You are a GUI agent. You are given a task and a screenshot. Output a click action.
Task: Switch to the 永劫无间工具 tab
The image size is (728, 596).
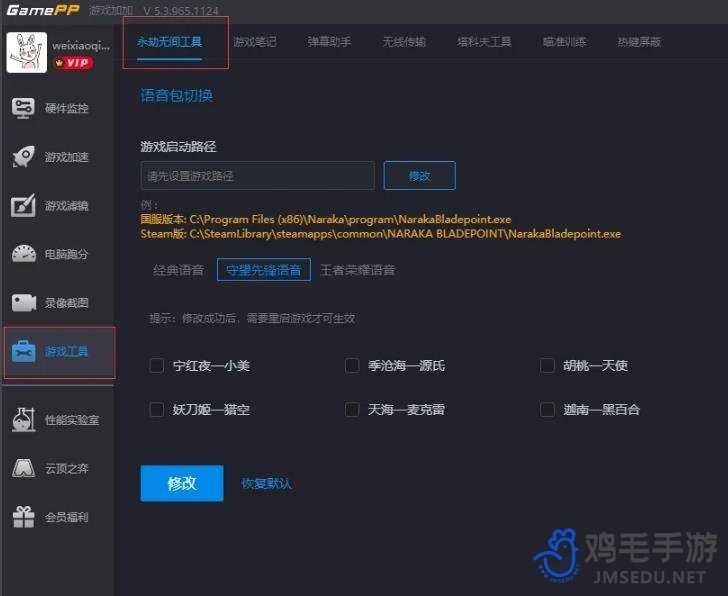pos(169,42)
